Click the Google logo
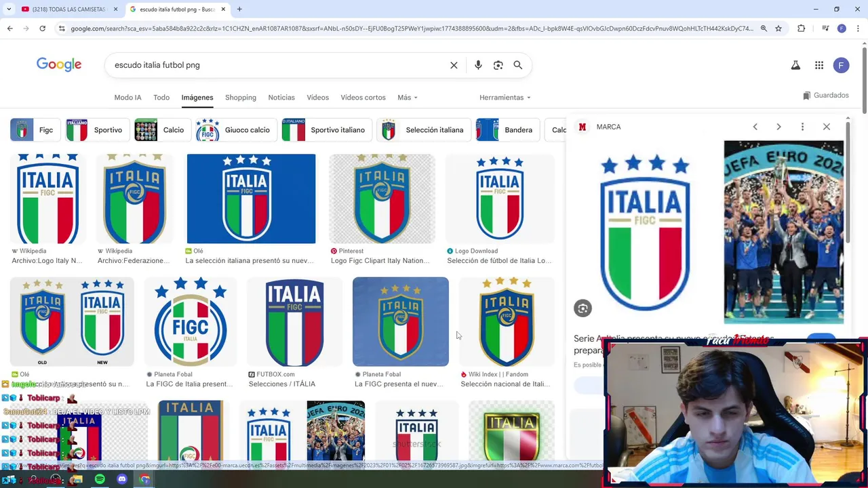 click(x=59, y=64)
